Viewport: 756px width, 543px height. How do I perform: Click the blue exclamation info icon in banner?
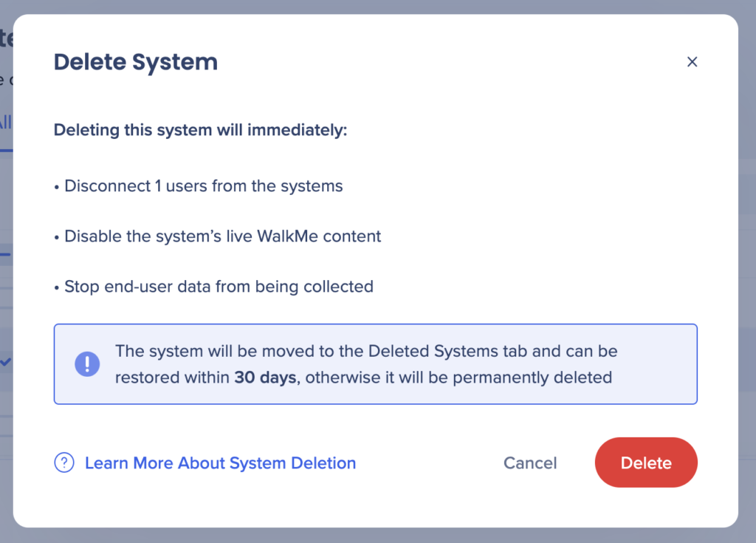coord(87,363)
